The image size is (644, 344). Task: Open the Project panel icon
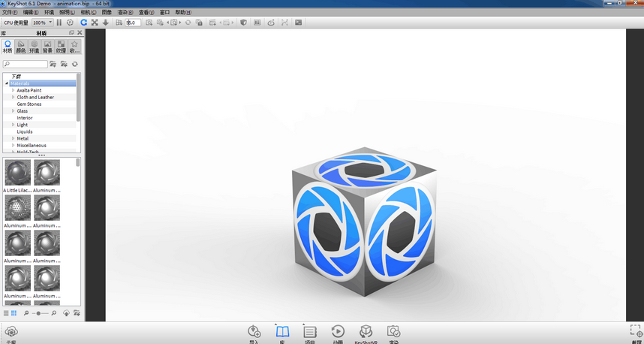click(310, 331)
